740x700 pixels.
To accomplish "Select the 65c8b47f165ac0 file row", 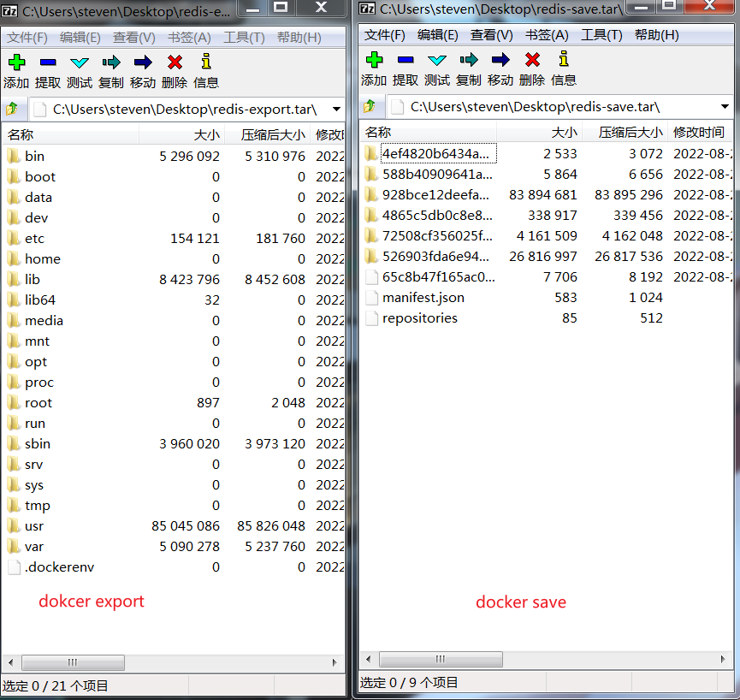I will [x=547, y=276].
